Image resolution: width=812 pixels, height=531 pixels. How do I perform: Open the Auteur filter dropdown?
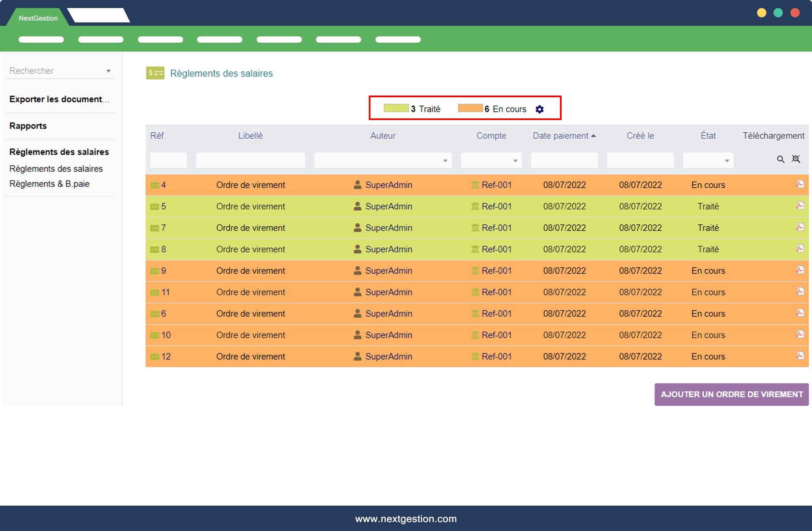tap(445, 161)
